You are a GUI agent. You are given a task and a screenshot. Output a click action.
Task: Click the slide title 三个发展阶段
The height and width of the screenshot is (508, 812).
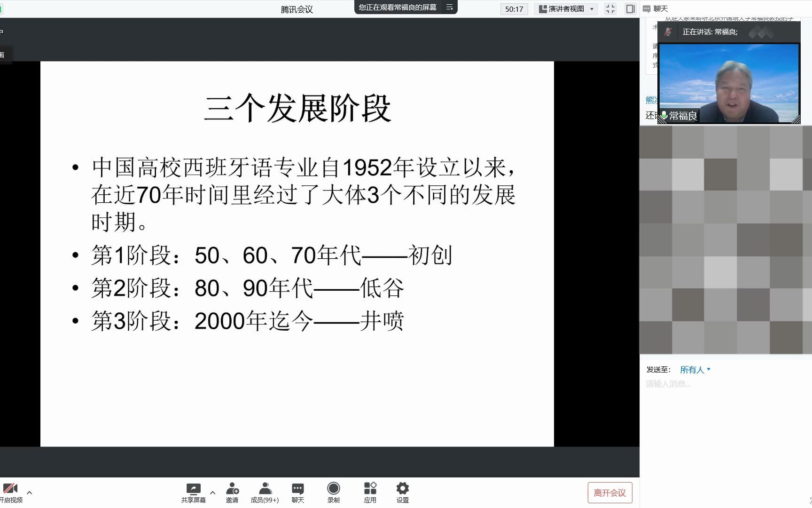coord(297,109)
